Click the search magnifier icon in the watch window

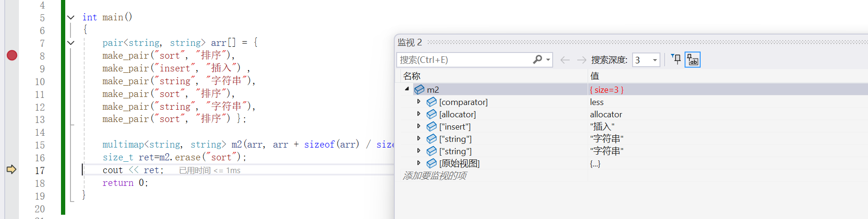(x=538, y=60)
